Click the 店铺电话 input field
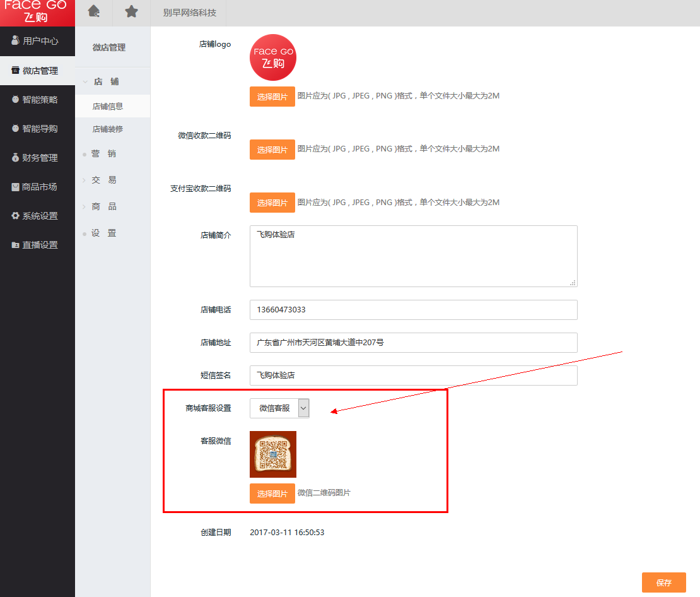The width and height of the screenshot is (700, 597). (413, 310)
